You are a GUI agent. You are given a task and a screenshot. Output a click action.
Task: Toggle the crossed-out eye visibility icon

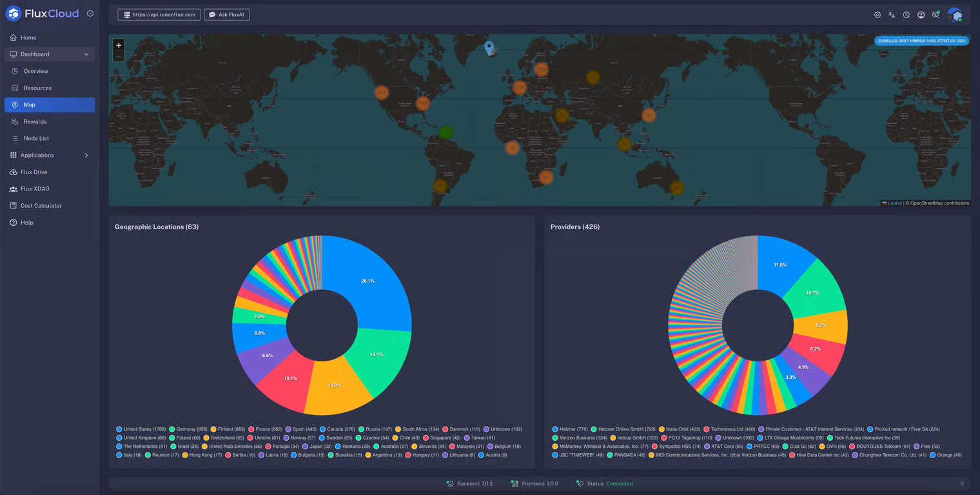pyautogui.click(x=936, y=15)
